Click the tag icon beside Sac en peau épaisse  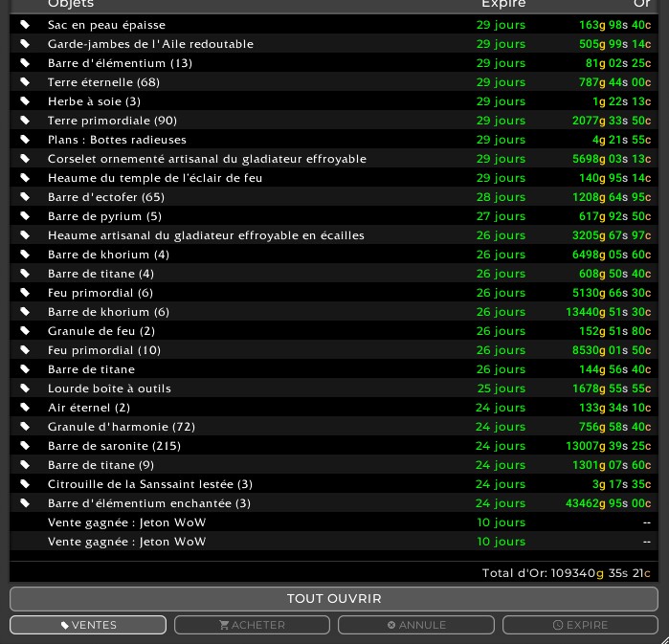point(25,25)
